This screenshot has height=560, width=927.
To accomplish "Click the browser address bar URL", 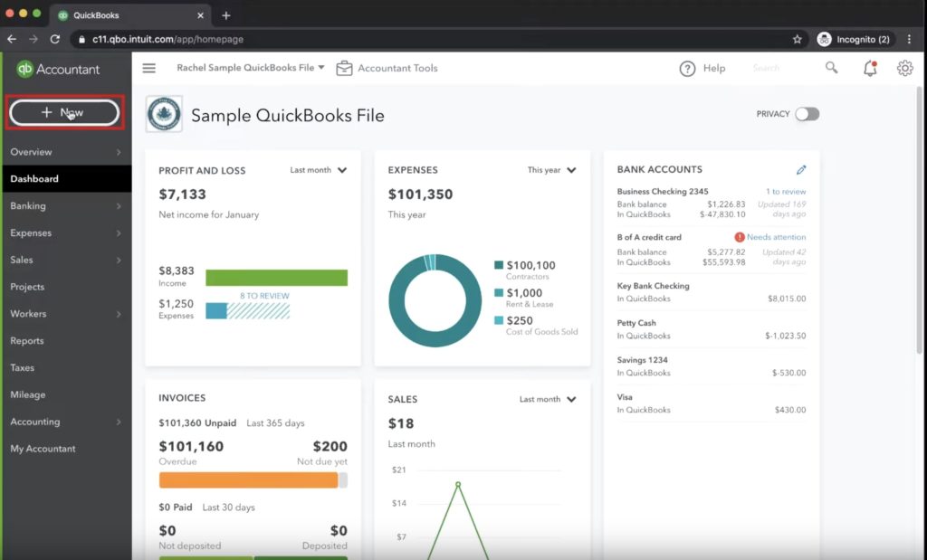I will pyautogui.click(x=167, y=40).
